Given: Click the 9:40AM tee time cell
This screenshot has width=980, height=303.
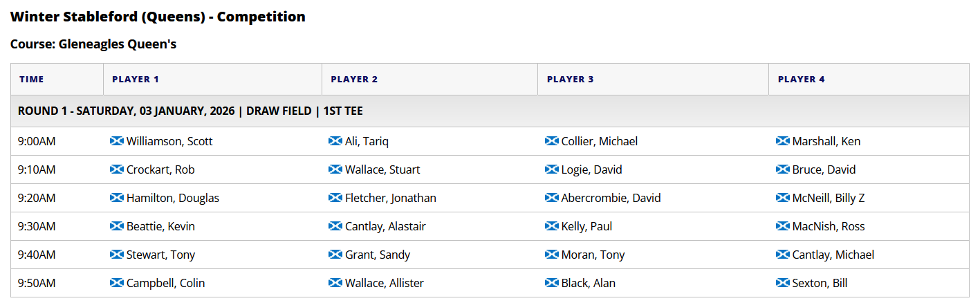Looking at the screenshot, I should point(57,255).
